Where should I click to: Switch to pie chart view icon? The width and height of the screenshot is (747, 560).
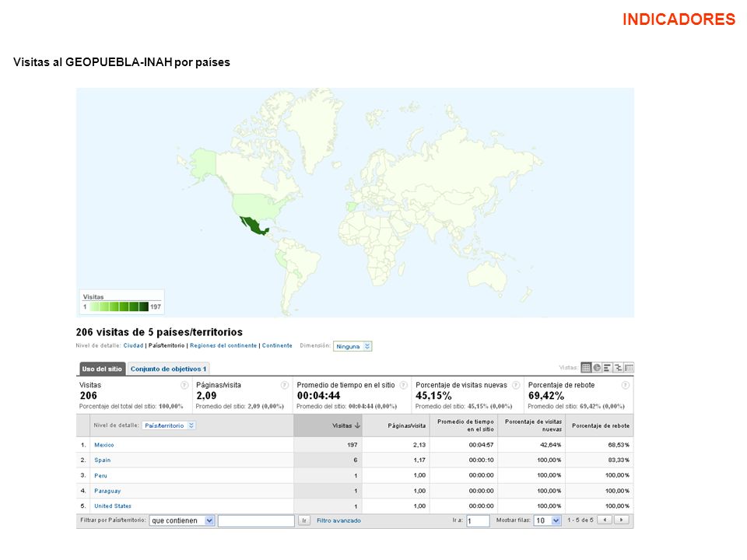tap(597, 367)
